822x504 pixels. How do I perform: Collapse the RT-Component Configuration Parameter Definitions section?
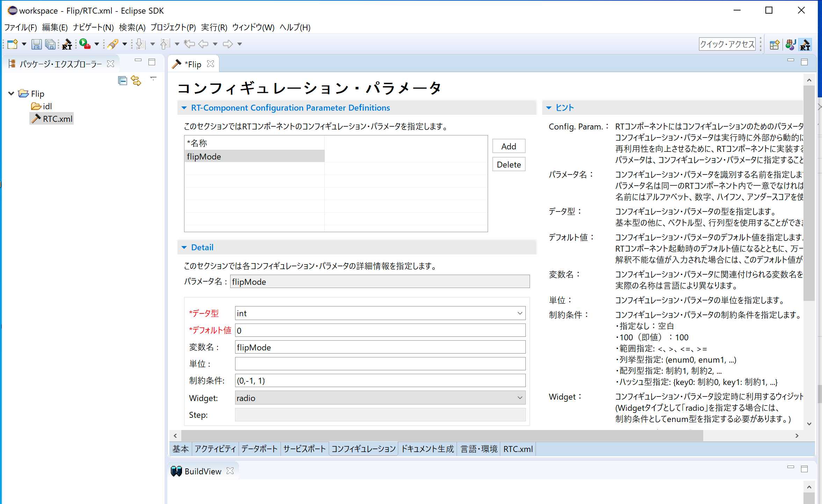(x=184, y=108)
